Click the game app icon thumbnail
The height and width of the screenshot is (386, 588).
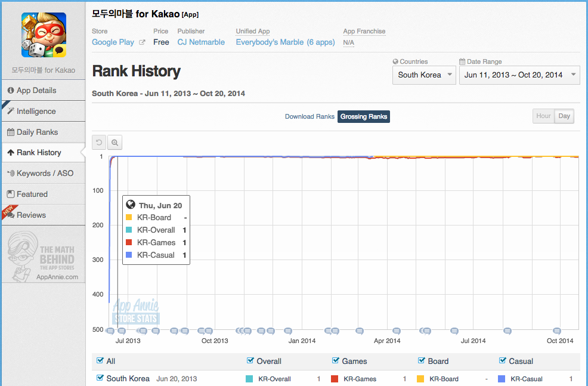tap(44, 35)
